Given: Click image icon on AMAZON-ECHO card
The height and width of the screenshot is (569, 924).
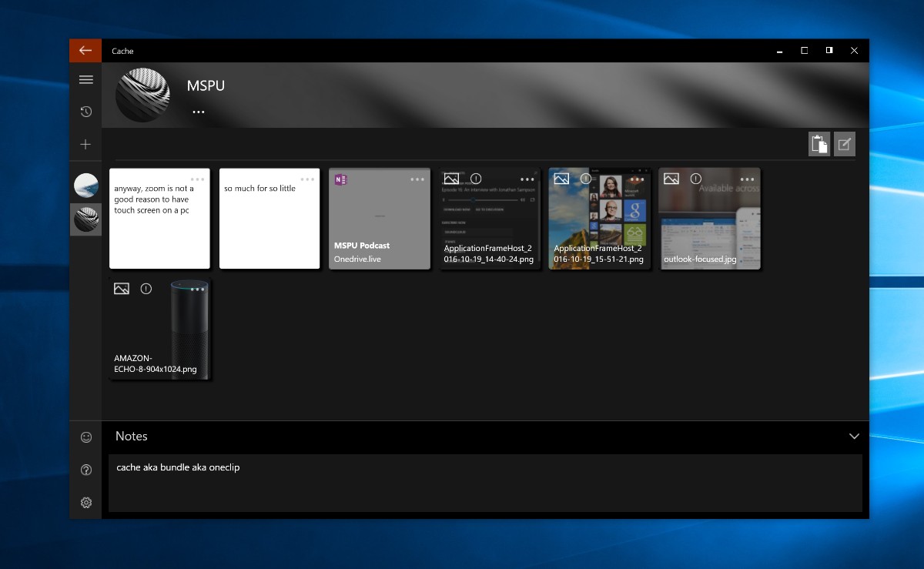Looking at the screenshot, I should (122, 289).
